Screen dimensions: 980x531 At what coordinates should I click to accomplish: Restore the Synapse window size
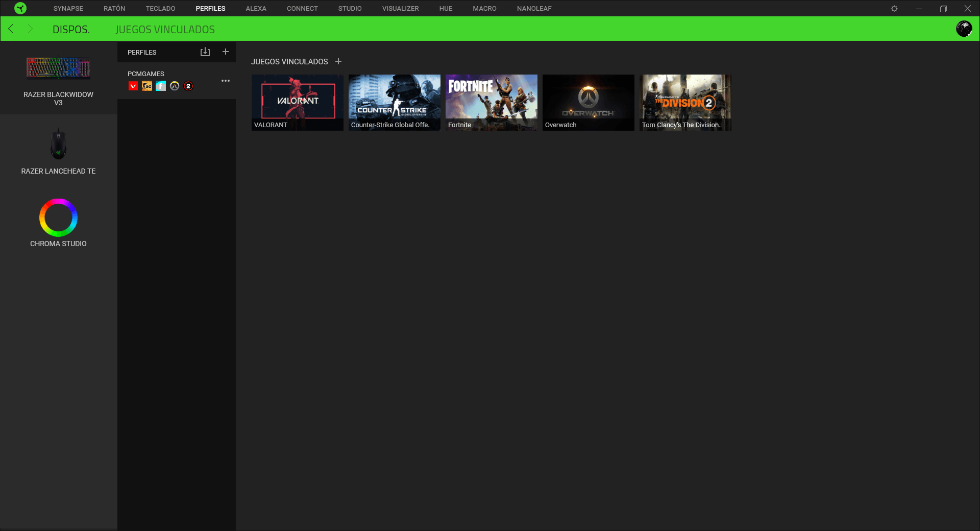[x=943, y=9]
